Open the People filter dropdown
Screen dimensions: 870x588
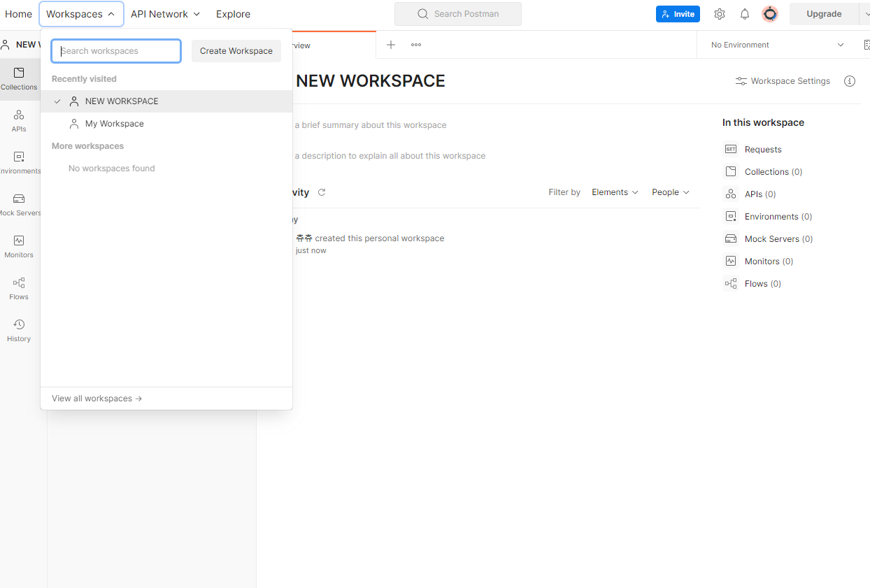671,192
